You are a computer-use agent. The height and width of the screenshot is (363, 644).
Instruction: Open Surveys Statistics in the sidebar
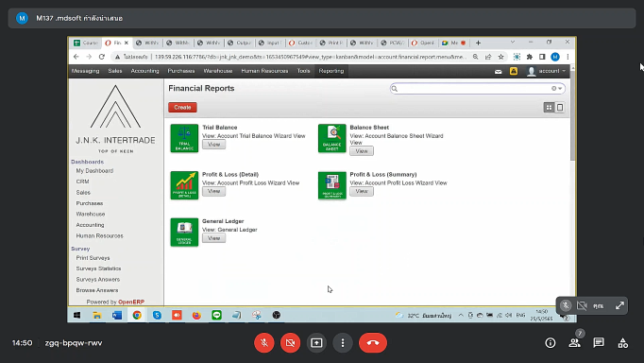(x=98, y=268)
